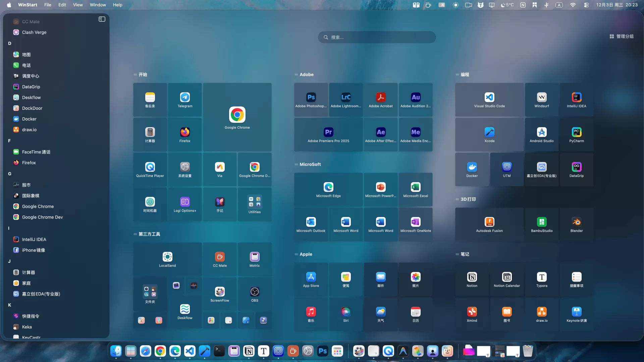
Task: Open Control Center in menu bar
Action: click(x=586, y=5)
